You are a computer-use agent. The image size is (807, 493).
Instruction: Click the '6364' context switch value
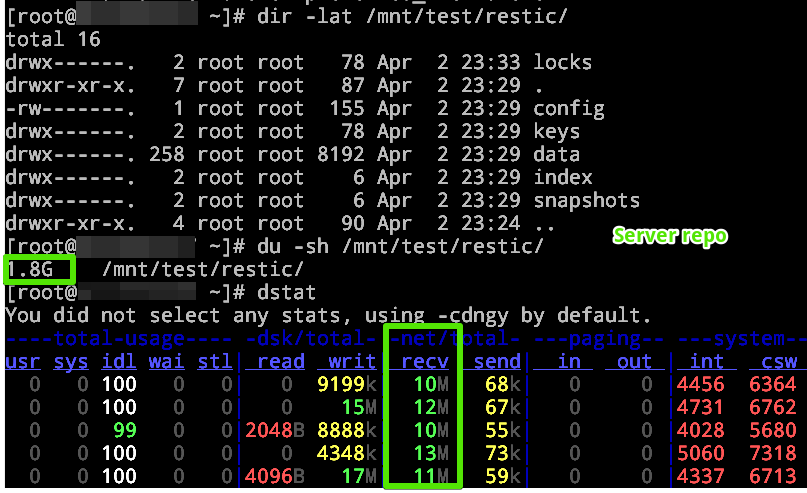pyautogui.click(x=773, y=384)
